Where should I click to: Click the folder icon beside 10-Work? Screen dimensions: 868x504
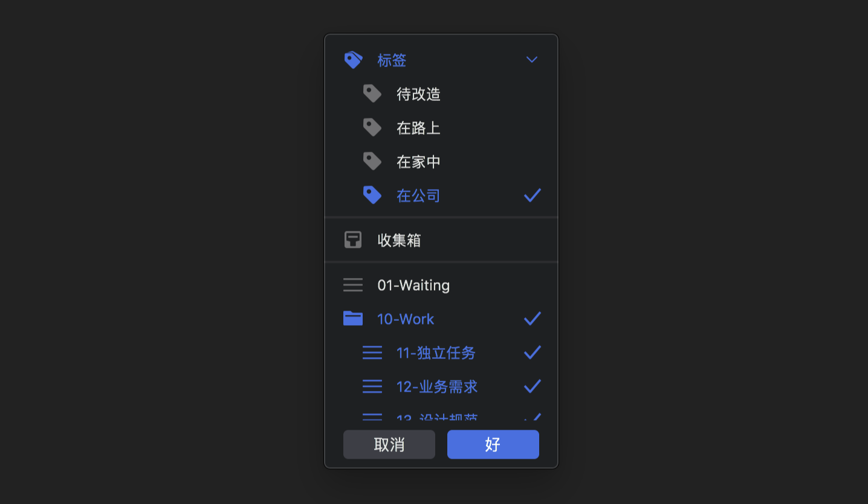[x=353, y=318]
